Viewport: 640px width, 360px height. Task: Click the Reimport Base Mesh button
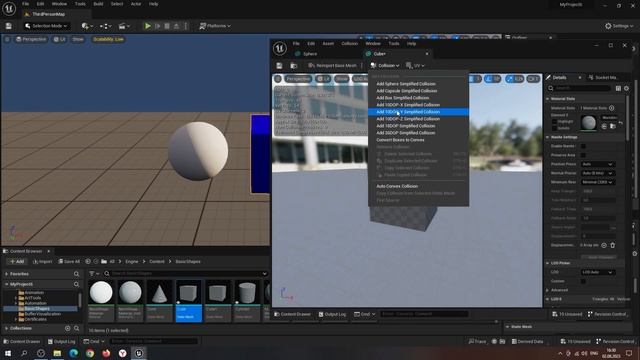pos(332,65)
